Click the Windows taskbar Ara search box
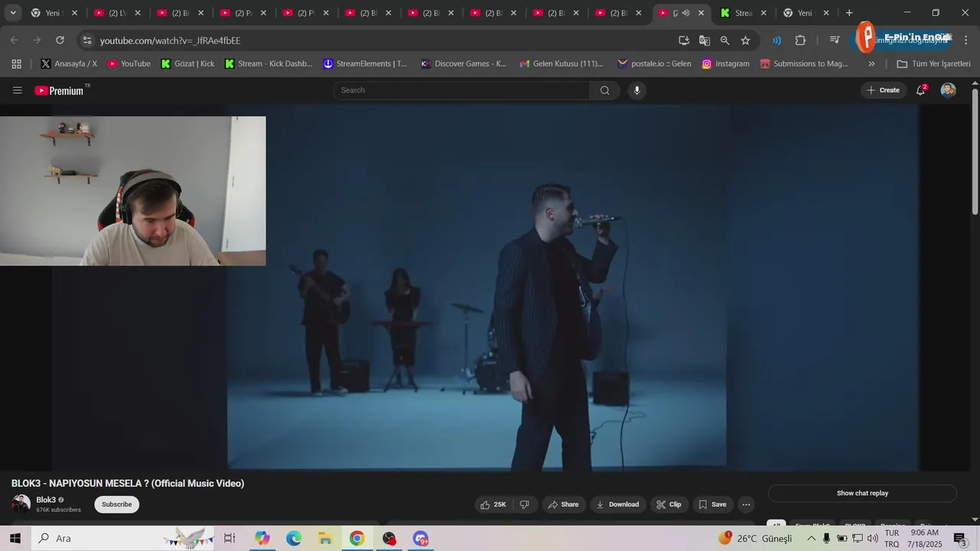The height and width of the screenshot is (551, 980). click(x=122, y=539)
